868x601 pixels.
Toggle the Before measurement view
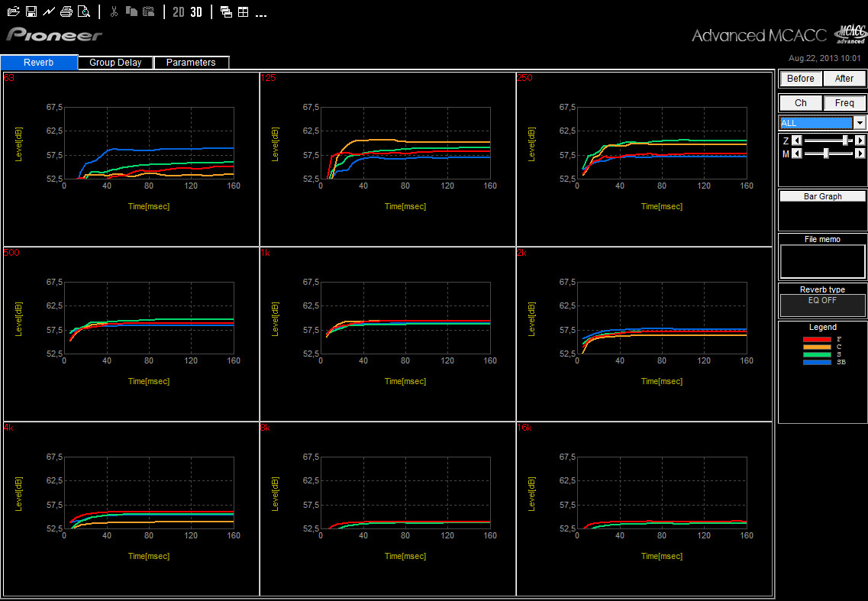click(801, 79)
